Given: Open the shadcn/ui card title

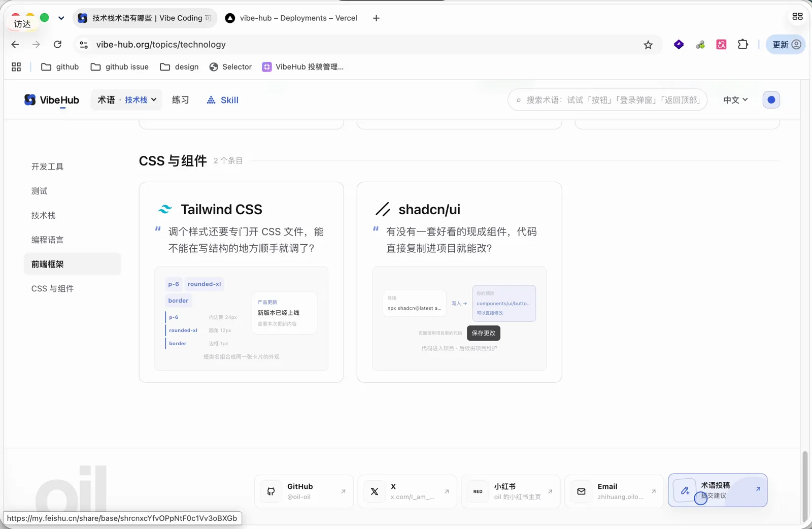Looking at the screenshot, I should click(x=429, y=209).
